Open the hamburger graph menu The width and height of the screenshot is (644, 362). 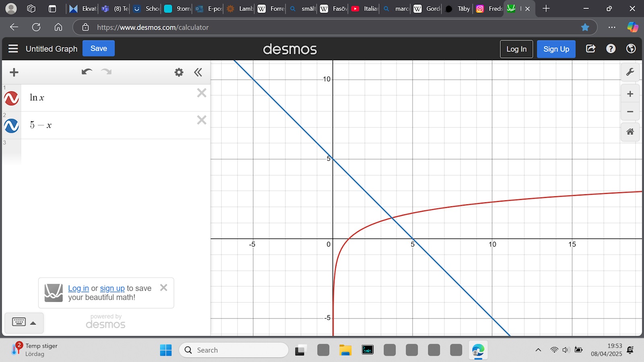tap(13, 49)
